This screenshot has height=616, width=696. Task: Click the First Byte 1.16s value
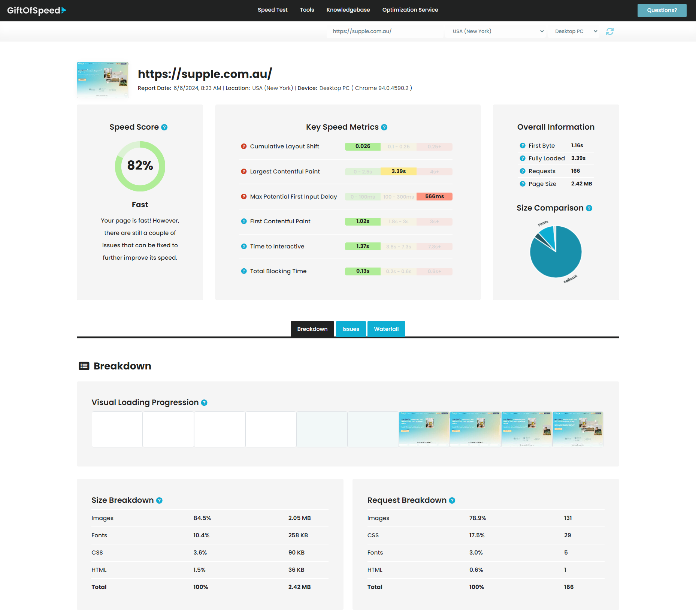click(x=577, y=146)
